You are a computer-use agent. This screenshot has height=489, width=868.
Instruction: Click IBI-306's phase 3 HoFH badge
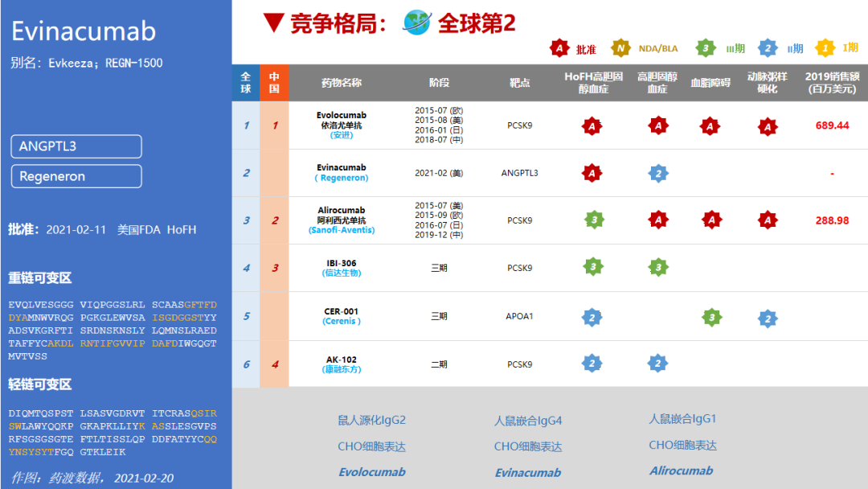click(x=593, y=267)
